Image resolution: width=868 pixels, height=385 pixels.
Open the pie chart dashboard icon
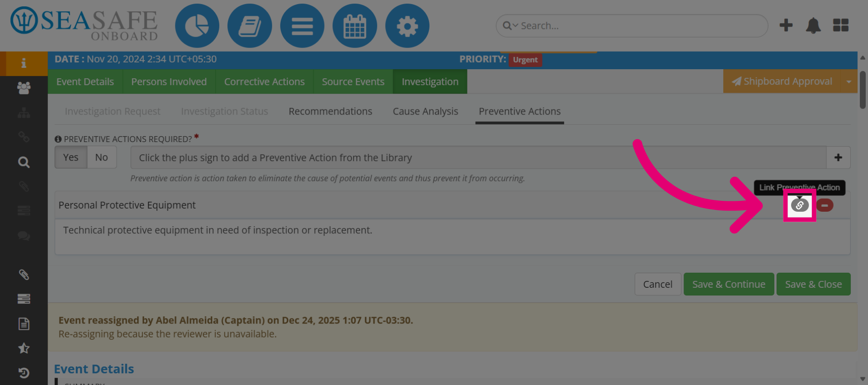(x=197, y=26)
